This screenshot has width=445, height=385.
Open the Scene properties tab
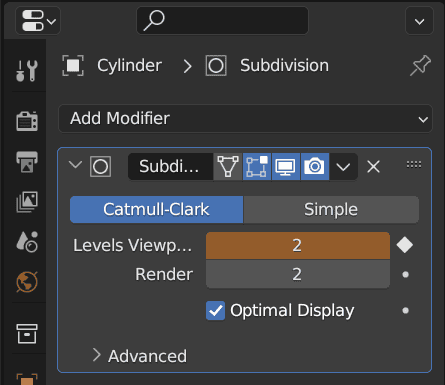(x=27, y=242)
